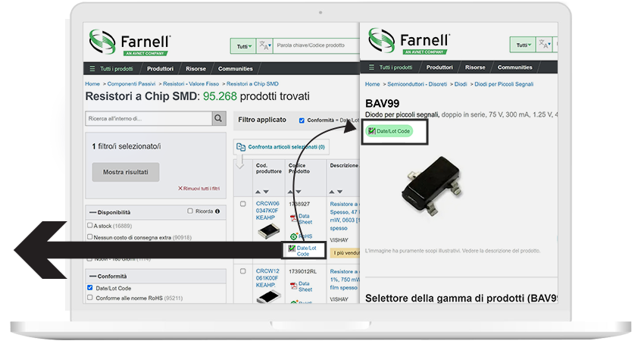This screenshot has height=344, width=644.
Task: Click the Date/Lot Code badge under BAV99
Action: pos(389,131)
